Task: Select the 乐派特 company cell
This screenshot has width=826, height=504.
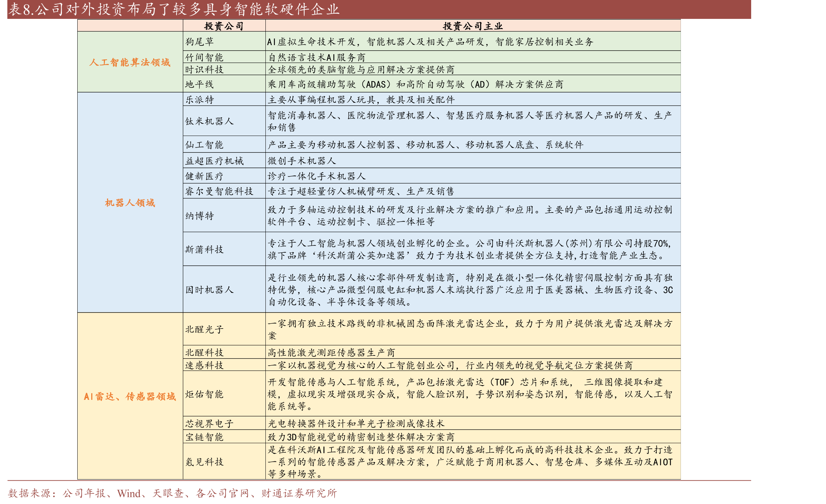Action: pos(224,99)
